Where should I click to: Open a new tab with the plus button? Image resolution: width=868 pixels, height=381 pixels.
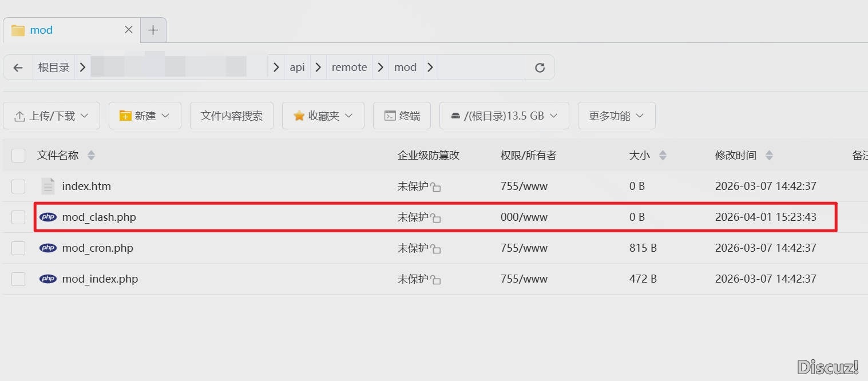153,30
